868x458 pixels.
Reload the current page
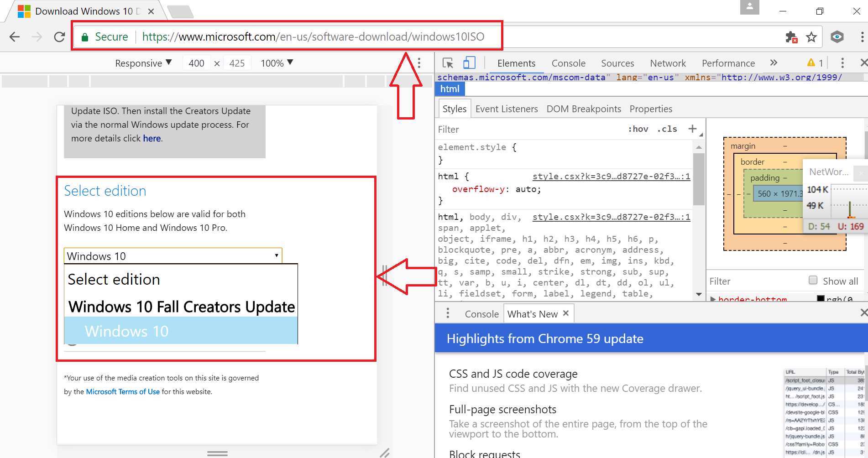[59, 37]
